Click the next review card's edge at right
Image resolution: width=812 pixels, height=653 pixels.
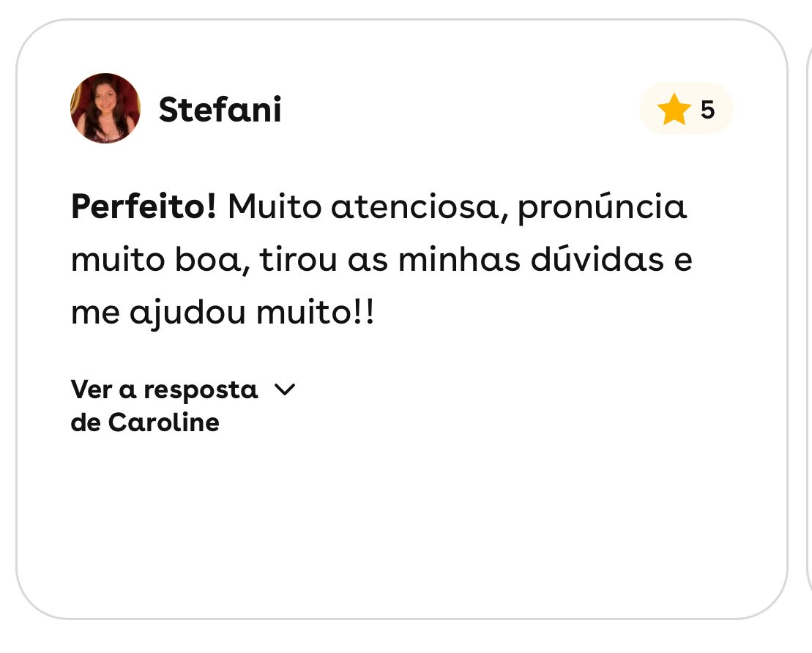tap(808, 322)
